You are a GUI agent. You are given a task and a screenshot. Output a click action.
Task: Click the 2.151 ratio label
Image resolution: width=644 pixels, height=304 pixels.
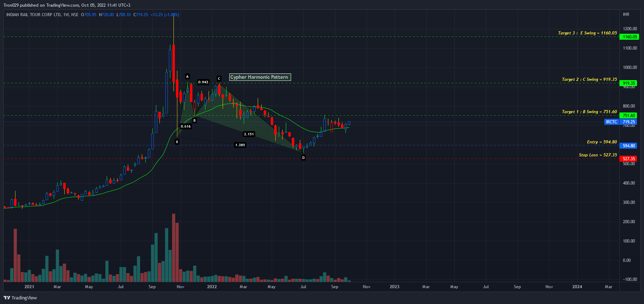click(x=249, y=134)
